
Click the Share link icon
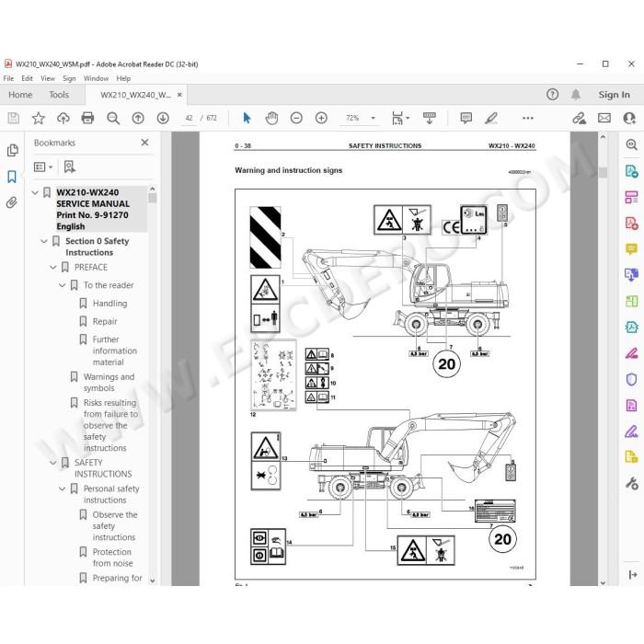pos(579,119)
